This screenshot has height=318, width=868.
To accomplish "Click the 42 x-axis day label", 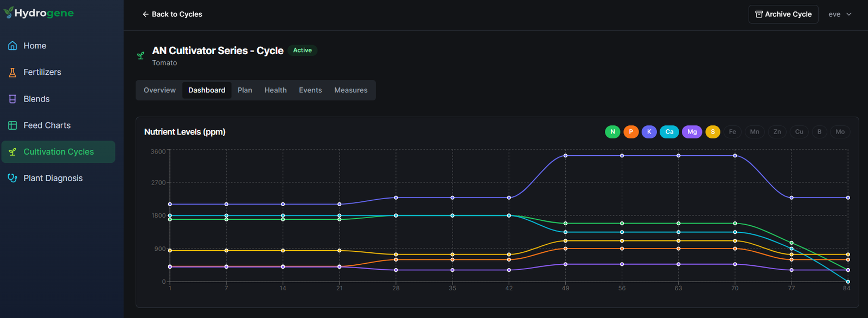I will [x=509, y=288].
